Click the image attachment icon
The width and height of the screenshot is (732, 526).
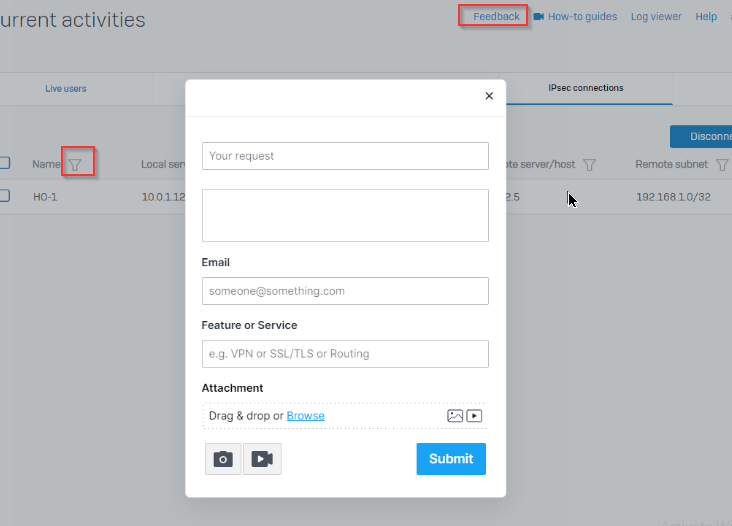[x=455, y=416]
